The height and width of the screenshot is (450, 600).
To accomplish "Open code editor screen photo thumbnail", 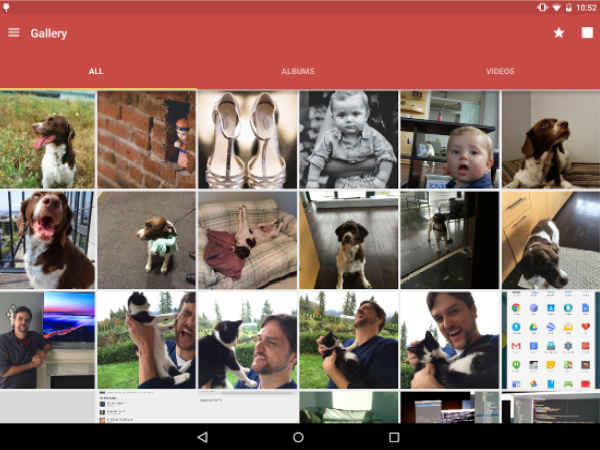I will (x=551, y=407).
